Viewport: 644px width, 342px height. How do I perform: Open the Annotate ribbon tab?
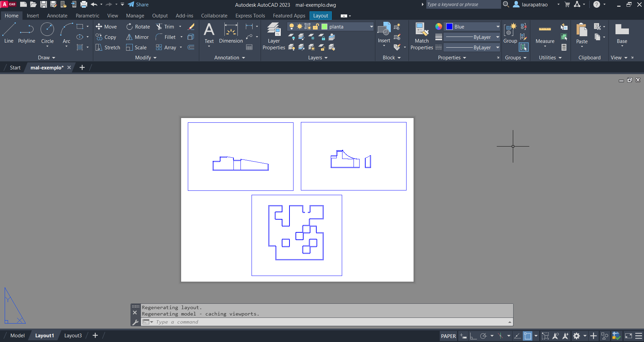click(x=57, y=16)
